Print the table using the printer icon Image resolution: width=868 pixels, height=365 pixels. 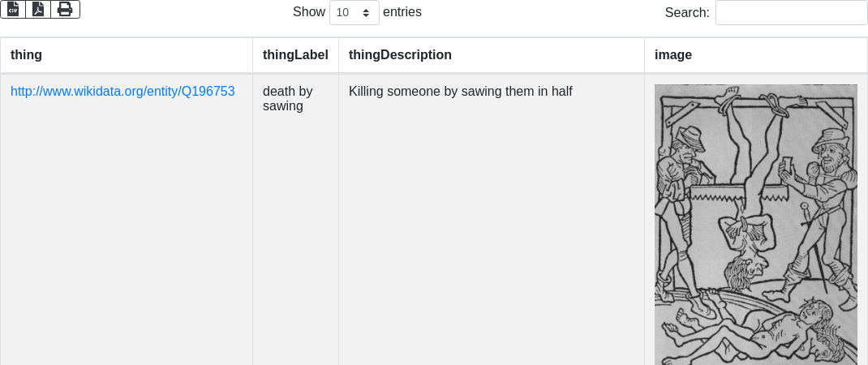[x=65, y=9]
